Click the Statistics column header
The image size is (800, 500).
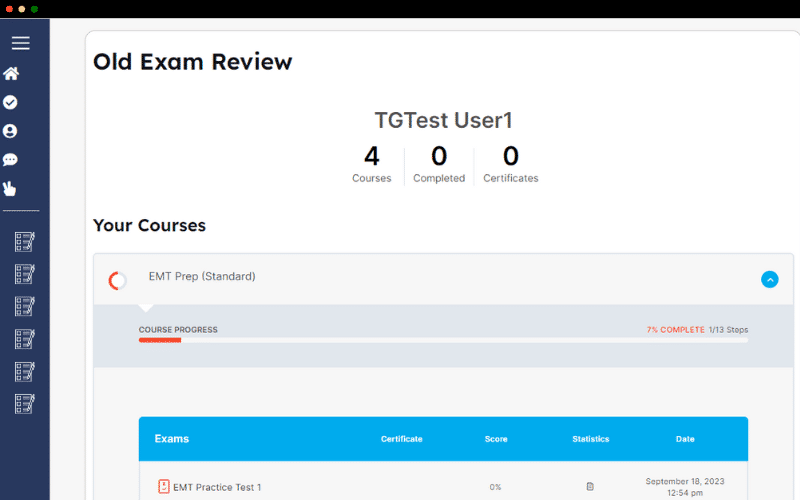[x=590, y=439]
